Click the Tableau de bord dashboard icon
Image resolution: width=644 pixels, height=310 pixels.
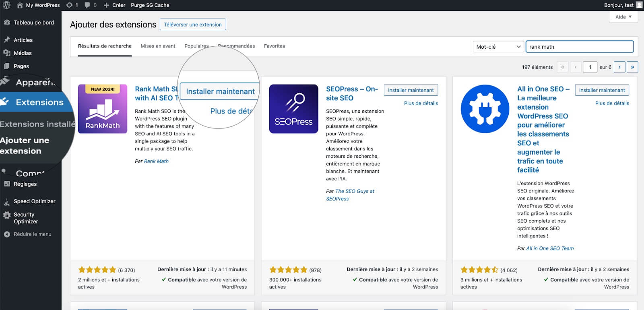click(7, 23)
